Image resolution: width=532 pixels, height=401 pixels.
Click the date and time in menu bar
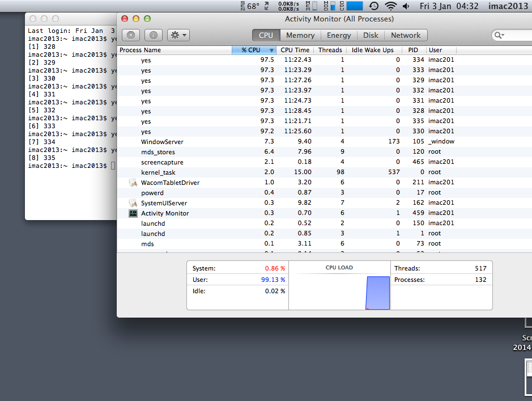click(x=449, y=6)
